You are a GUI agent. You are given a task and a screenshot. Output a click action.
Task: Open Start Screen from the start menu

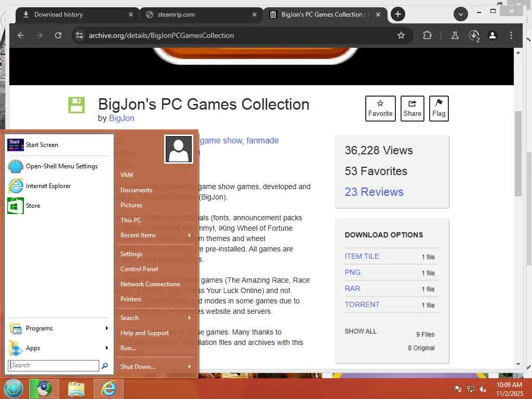(x=58, y=145)
